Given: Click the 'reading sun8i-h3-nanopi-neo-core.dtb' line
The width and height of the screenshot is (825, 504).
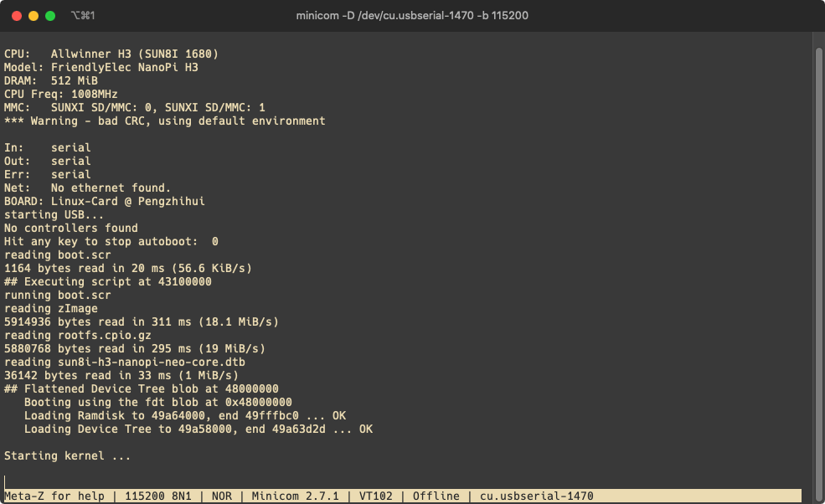Looking at the screenshot, I should [125, 363].
